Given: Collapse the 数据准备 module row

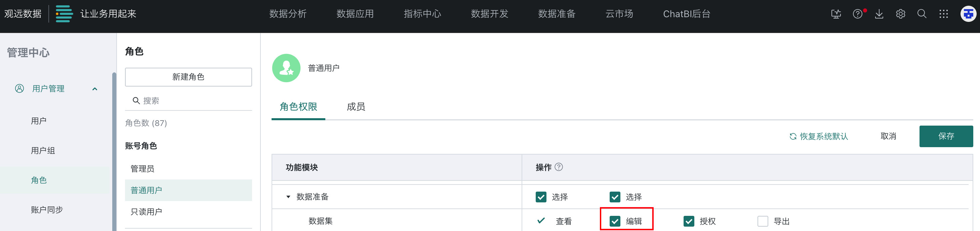Looking at the screenshot, I should 288,197.
